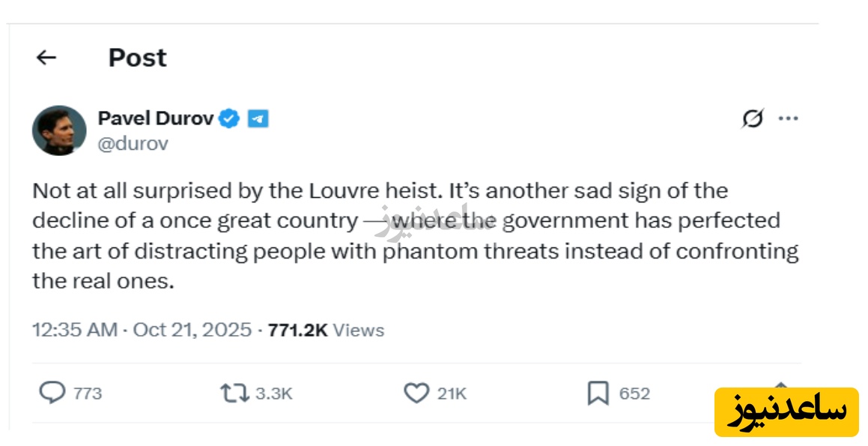
Task: Click the blue verified checkmark badge
Action: (x=230, y=118)
